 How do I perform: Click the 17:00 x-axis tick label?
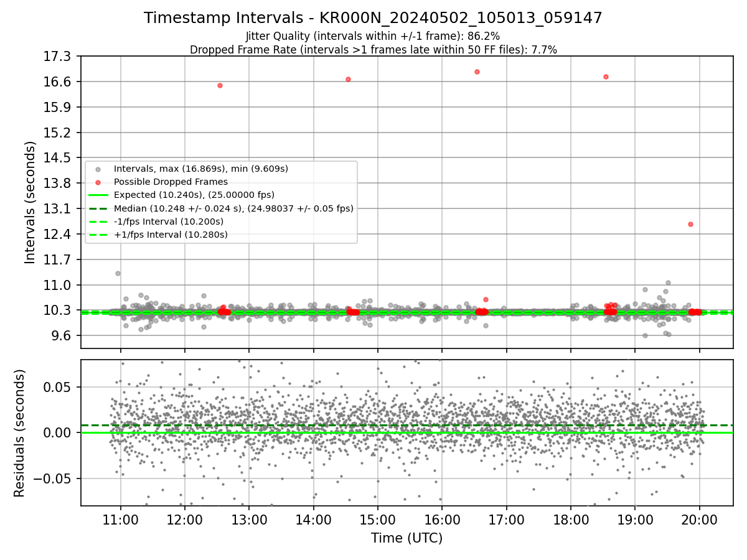(x=506, y=519)
